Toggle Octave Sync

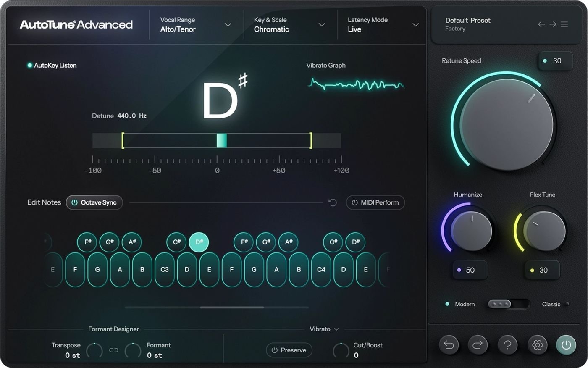[x=94, y=202]
